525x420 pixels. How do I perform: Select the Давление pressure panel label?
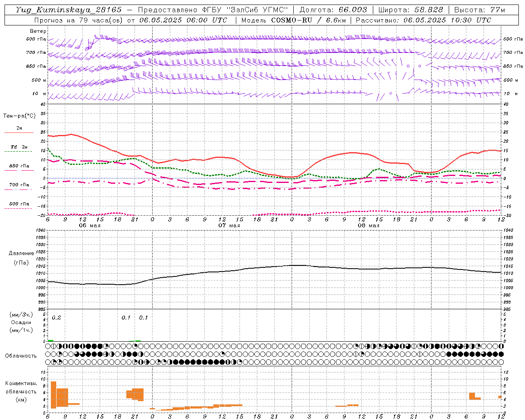[21, 253]
